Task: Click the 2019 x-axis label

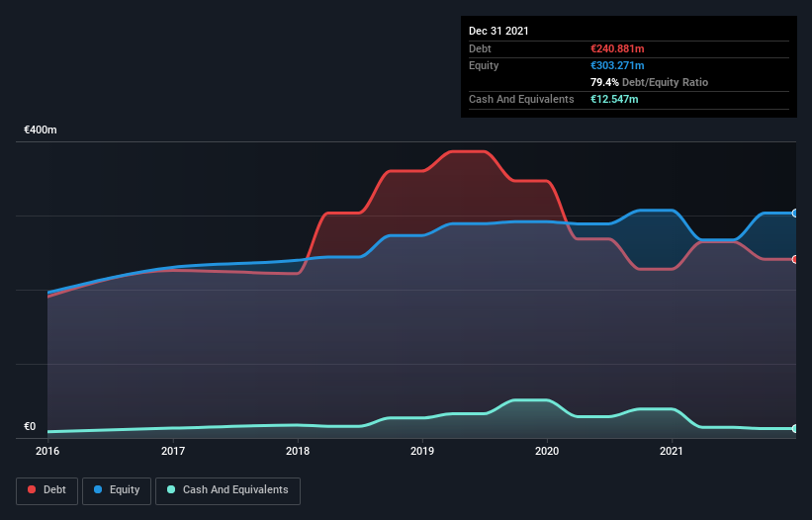Action: point(422,451)
